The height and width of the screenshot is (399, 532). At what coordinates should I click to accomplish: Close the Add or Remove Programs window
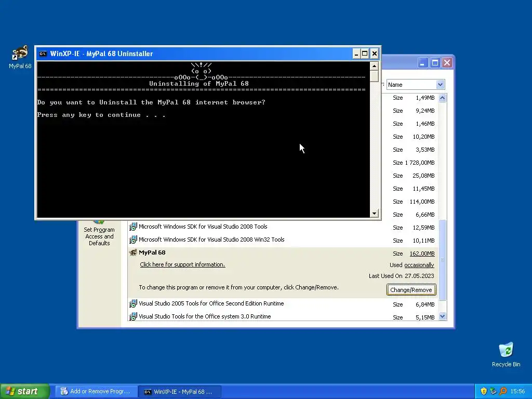[447, 63]
